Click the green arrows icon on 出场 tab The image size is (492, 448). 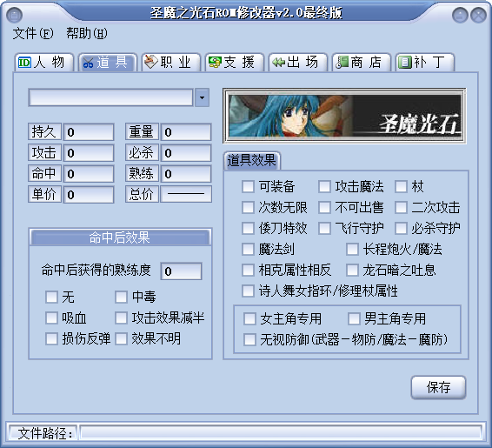point(279,63)
